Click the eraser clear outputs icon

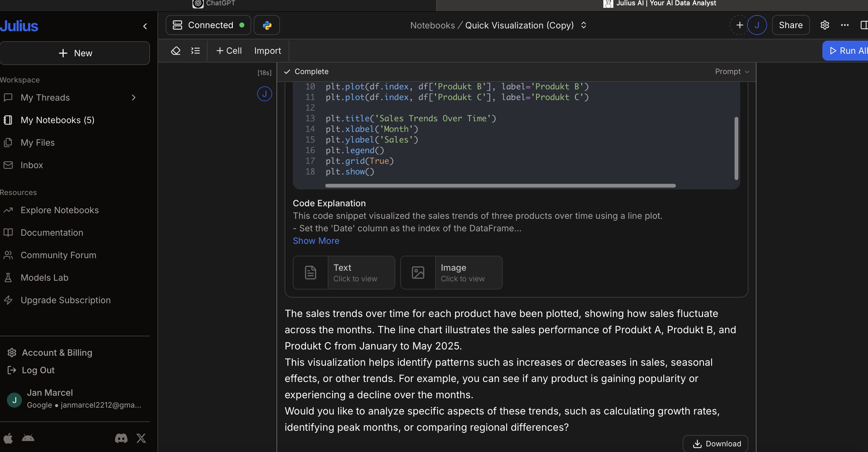tap(176, 51)
